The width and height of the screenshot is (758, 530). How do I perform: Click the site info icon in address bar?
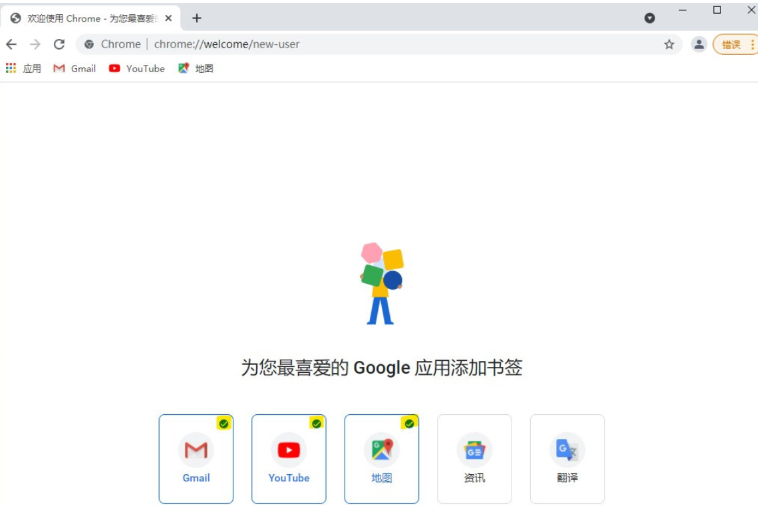(89, 44)
